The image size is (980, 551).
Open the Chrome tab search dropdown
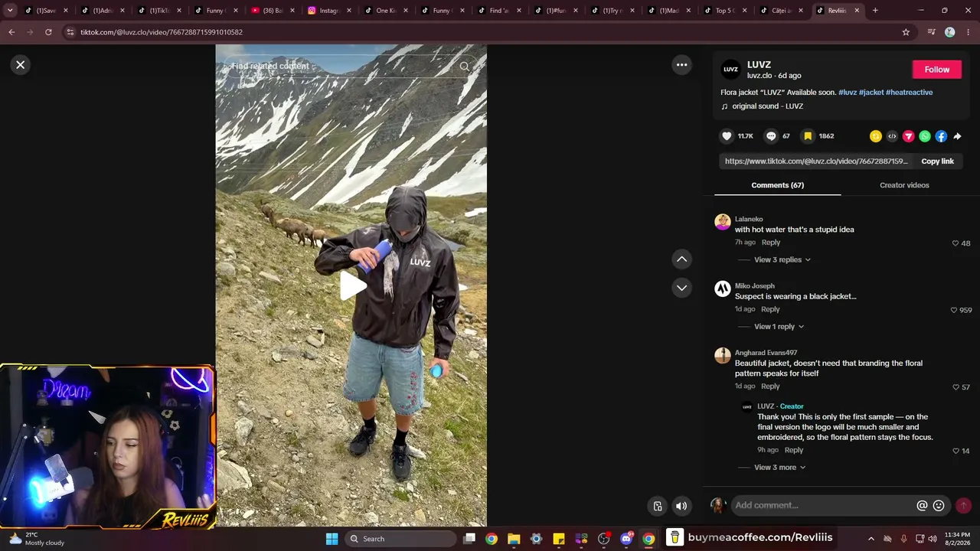tap(10, 11)
